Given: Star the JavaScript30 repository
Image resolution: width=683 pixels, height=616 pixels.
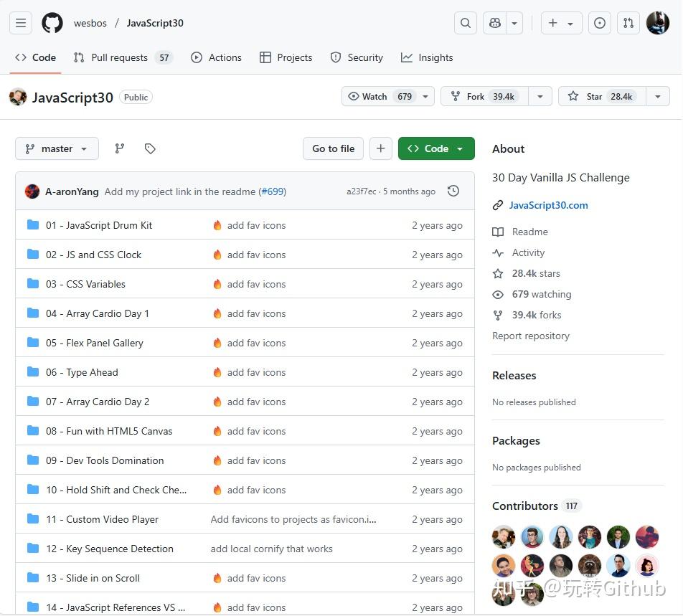Looking at the screenshot, I should [601, 96].
